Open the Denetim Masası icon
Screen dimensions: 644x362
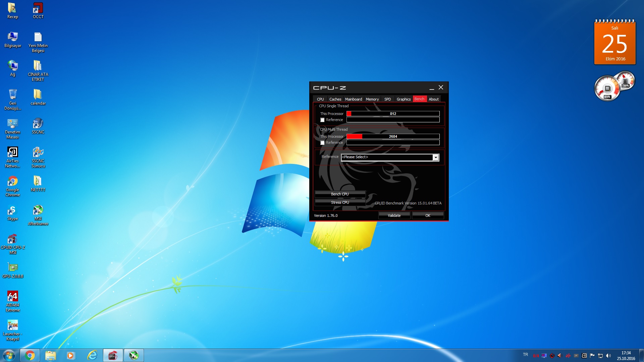point(12,129)
